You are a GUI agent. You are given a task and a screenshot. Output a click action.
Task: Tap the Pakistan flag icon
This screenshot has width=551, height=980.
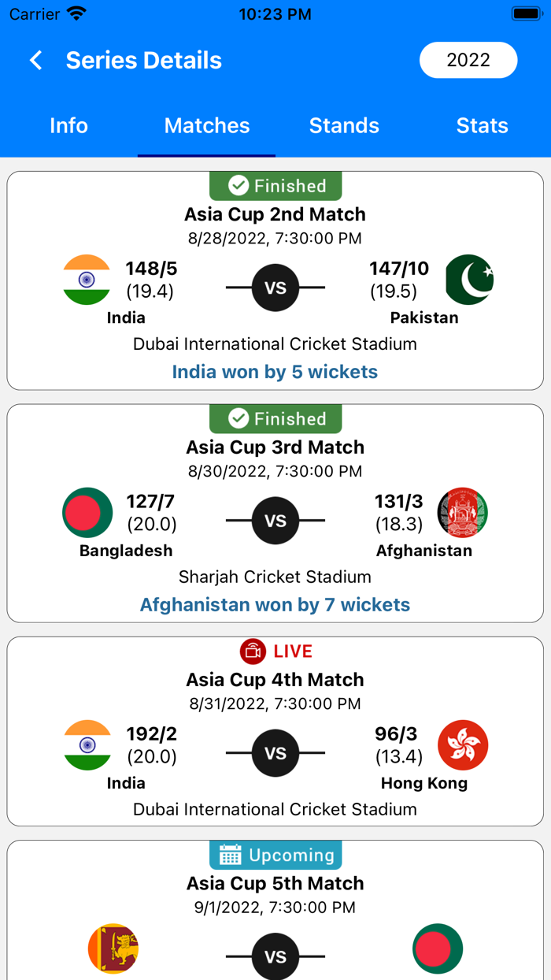(x=469, y=280)
